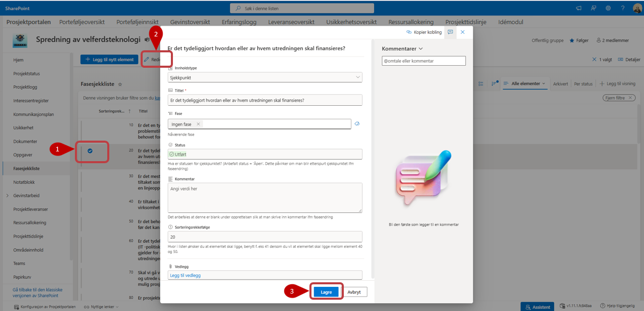Deselect the checked row for item 20

(x=90, y=150)
